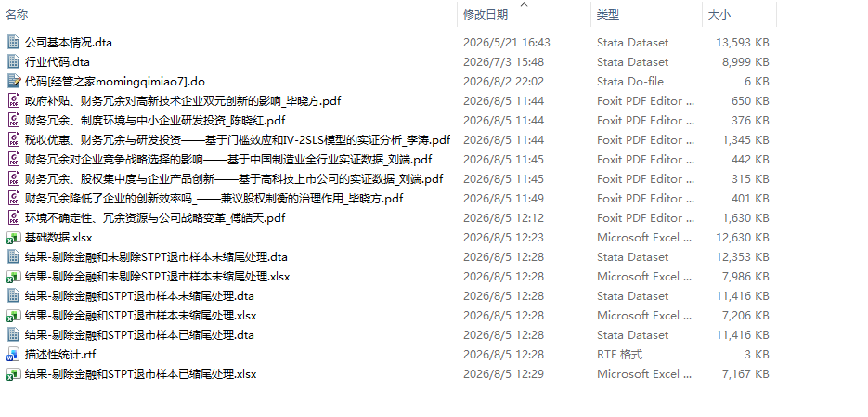Click the dta icon of 结果-剔除金融和STPT退市样本未缩尾处理.dta

point(14,295)
